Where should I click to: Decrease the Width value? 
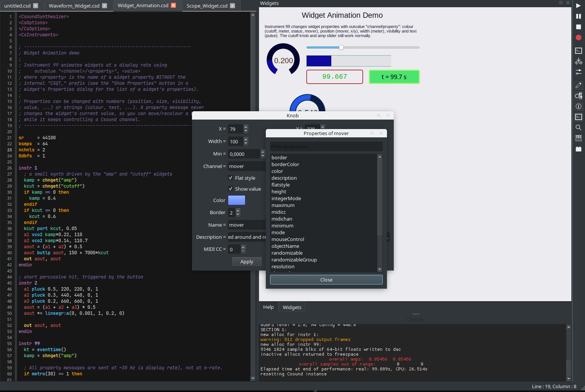246,143
